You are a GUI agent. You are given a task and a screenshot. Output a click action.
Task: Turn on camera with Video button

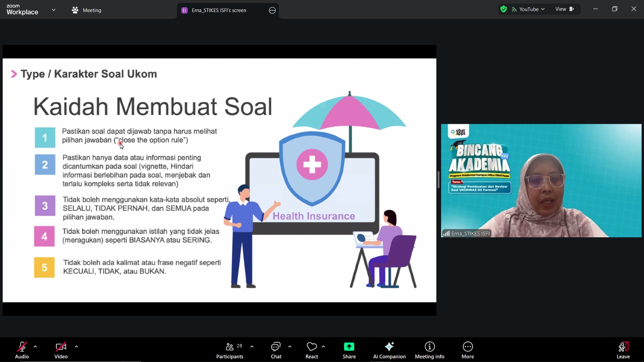[61, 350]
